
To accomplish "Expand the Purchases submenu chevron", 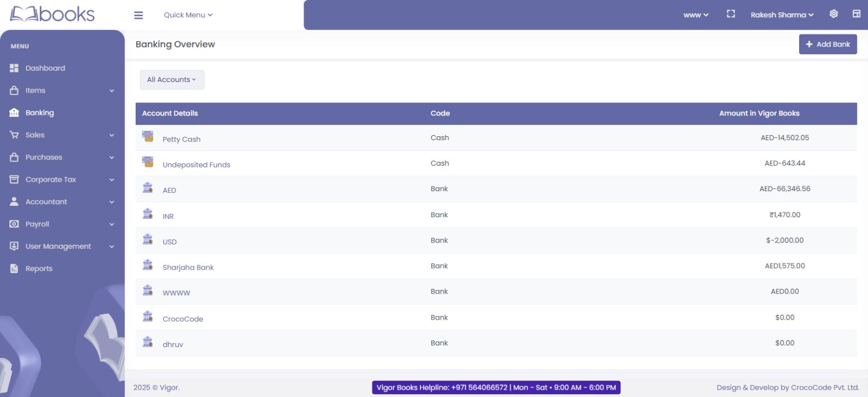I will pyautogui.click(x=111, y=157).
